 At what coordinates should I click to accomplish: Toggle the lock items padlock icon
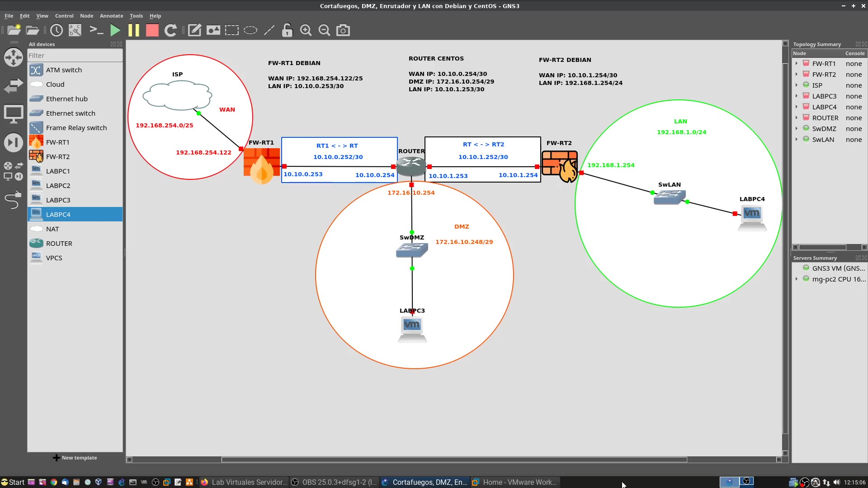[x=288, y=30]
